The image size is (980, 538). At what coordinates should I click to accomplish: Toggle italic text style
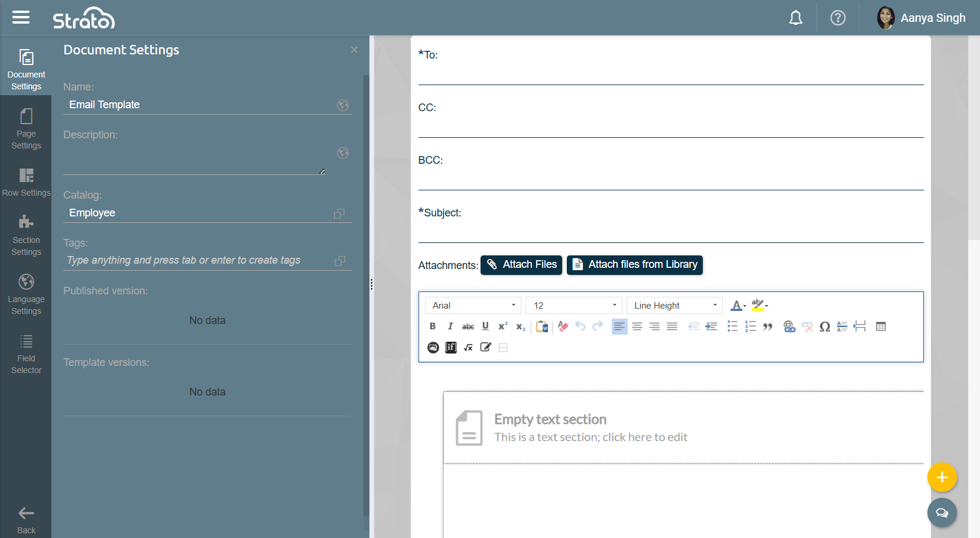click(450, 326)
